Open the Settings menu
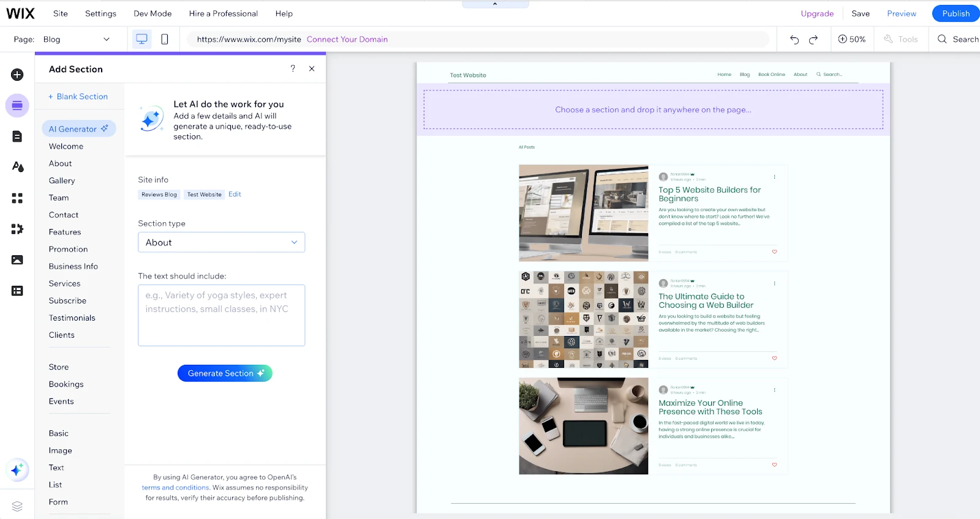The image size is (980, 519). click(x=100, y=13)
